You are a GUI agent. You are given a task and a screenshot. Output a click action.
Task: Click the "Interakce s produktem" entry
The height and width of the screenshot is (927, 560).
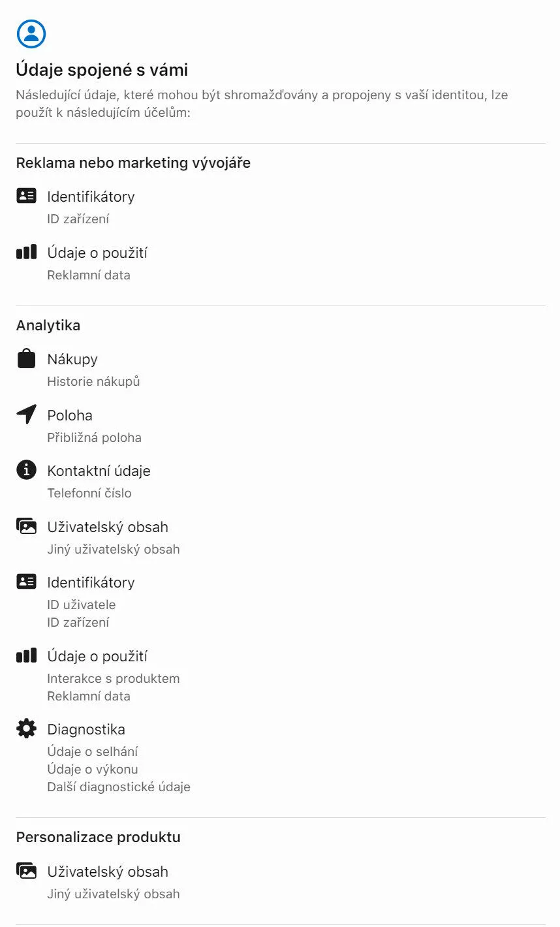point(113,678)
